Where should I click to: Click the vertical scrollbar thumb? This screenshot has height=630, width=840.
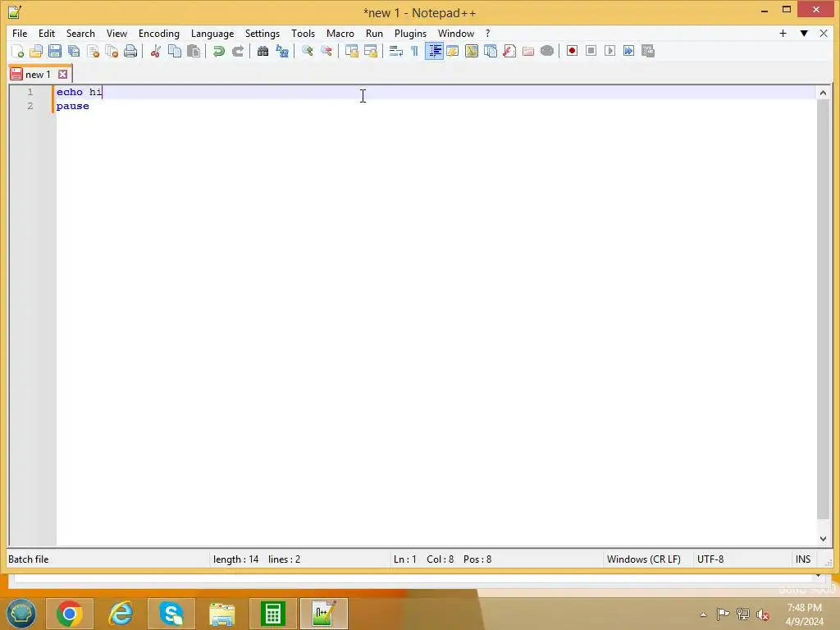823,309
